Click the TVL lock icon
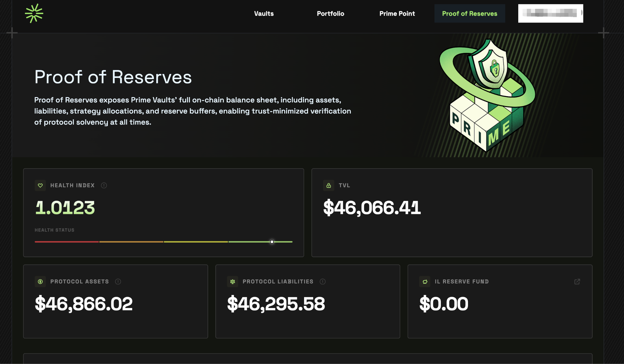 [328, 185]
